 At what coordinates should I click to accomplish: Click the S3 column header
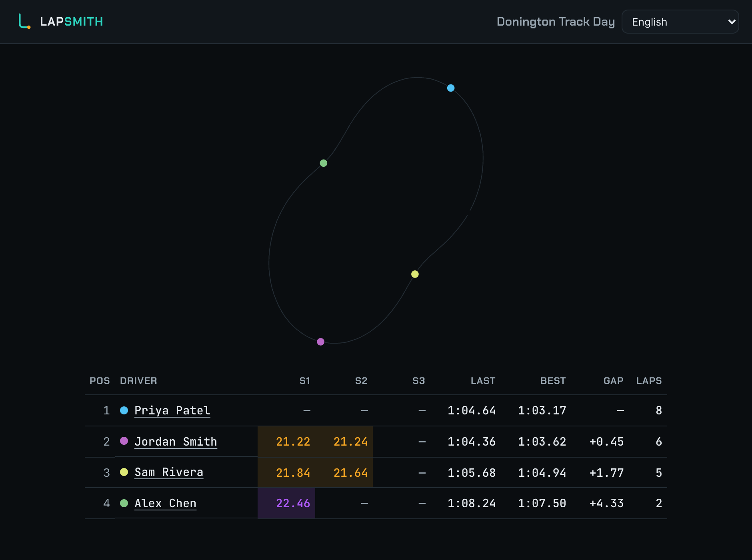click(419, 381)
